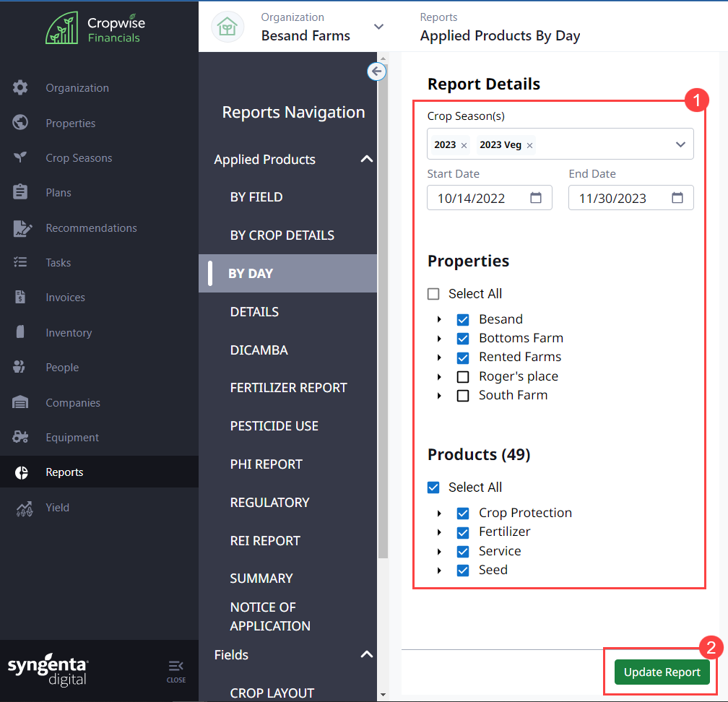This screenshot has width=728, height=702.
Task: Click the Close sidebar button at bottom
Action: 175,670
